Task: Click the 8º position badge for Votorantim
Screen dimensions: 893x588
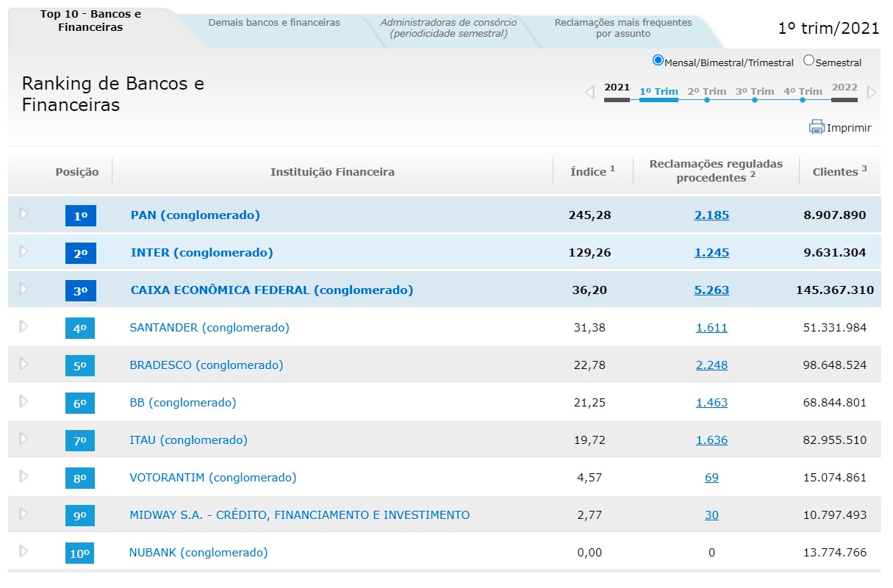Action: click(x=80, y=478)
